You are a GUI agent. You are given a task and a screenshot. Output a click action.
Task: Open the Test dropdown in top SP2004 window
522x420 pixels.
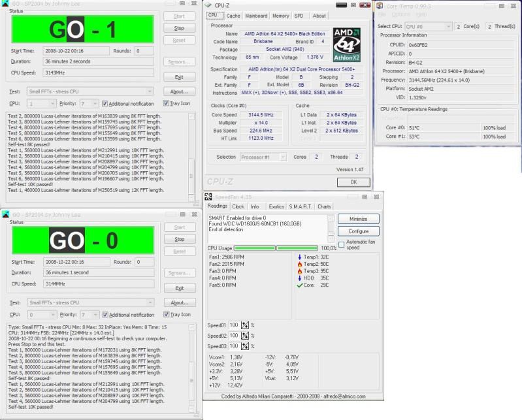90,91
